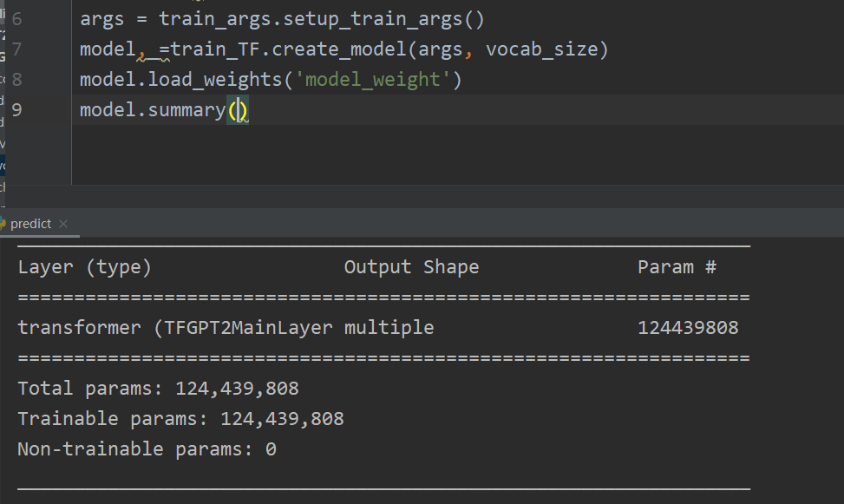Image resolution: width=844 pixels, height=504 pixels.
Task: Click the "Trainable params: 124,439,808" line
Action: click(180, 419)
